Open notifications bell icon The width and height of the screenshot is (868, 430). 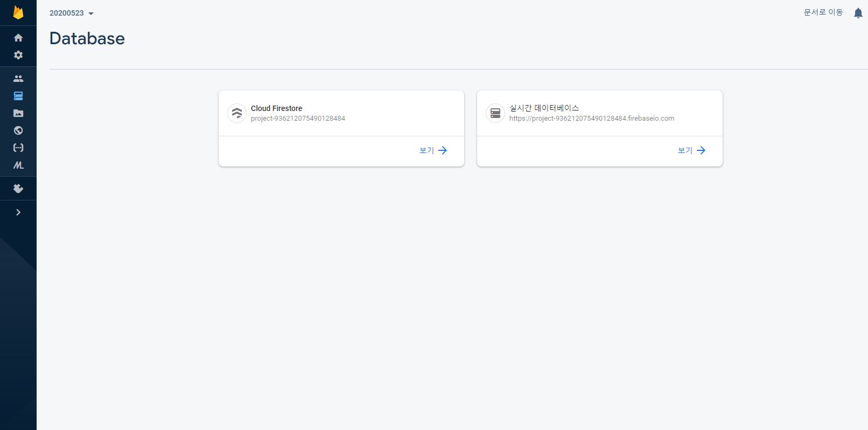click(x=858, y=13)
